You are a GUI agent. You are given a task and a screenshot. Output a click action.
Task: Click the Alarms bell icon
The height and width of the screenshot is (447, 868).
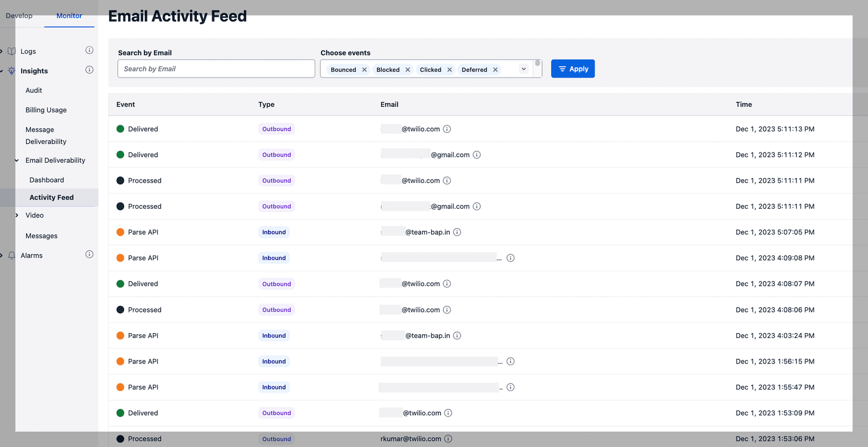pyautogui.click(x=11, y=256)
